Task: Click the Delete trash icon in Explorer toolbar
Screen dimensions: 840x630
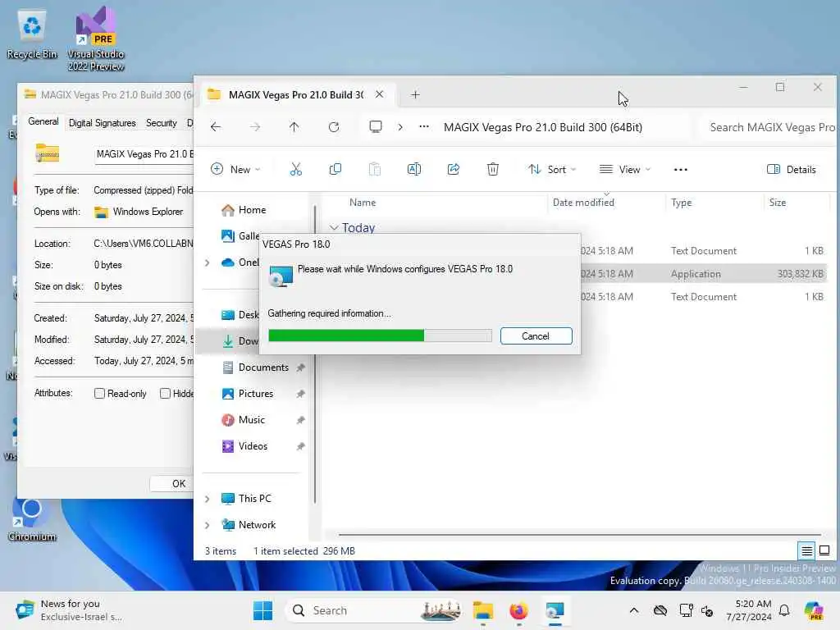Action: (493, 169)
